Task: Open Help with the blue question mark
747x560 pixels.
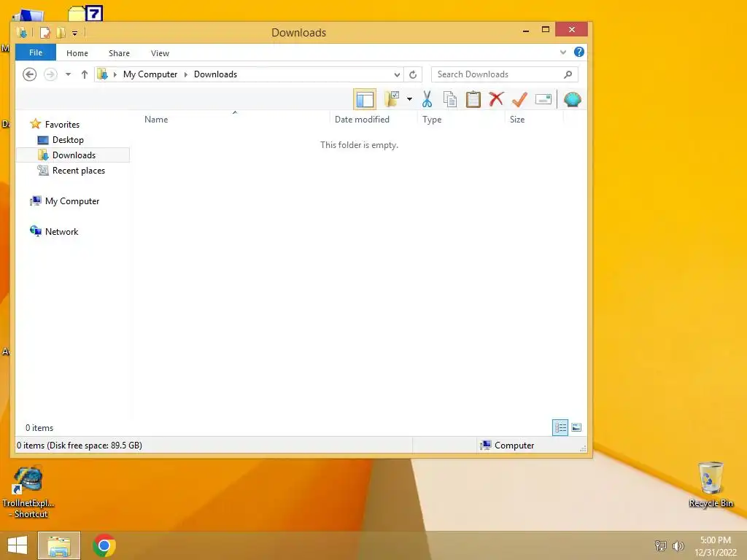Action: (x=578, y=52)
